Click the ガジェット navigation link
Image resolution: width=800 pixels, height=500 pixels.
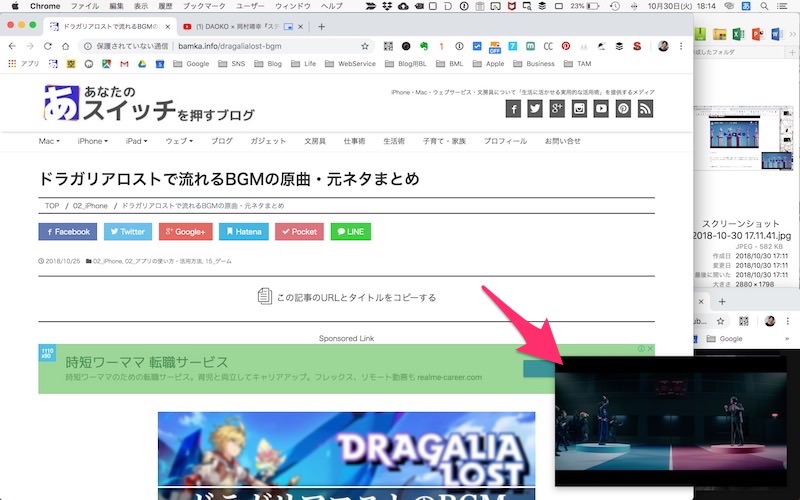click(268, 141)
